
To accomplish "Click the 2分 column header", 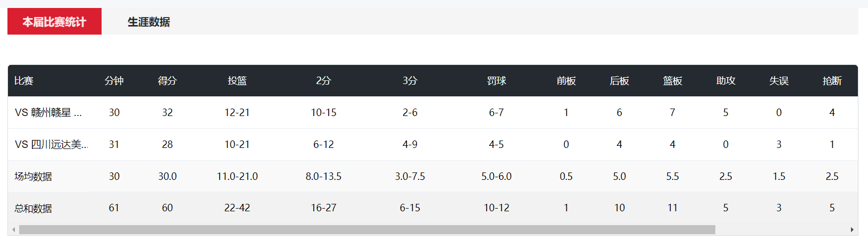I will [323, 81].
